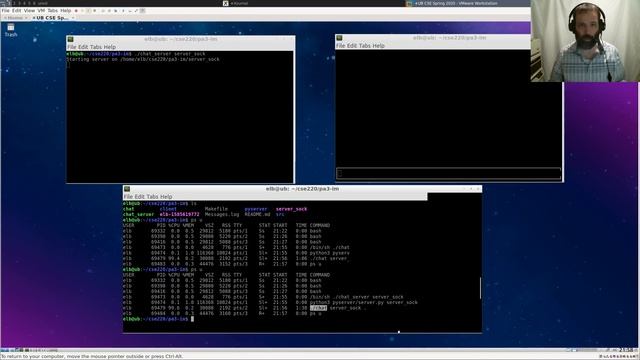Open the VMware File menu

pyautogui.click(x=5, y=10)
